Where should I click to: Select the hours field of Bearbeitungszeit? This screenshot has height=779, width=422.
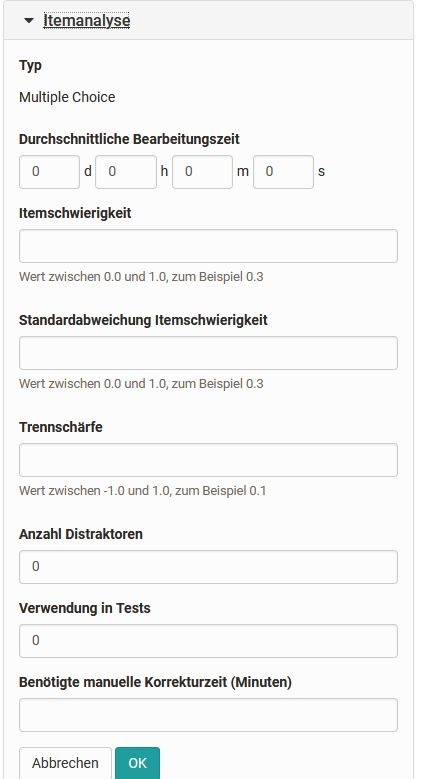tap(126, 172)
